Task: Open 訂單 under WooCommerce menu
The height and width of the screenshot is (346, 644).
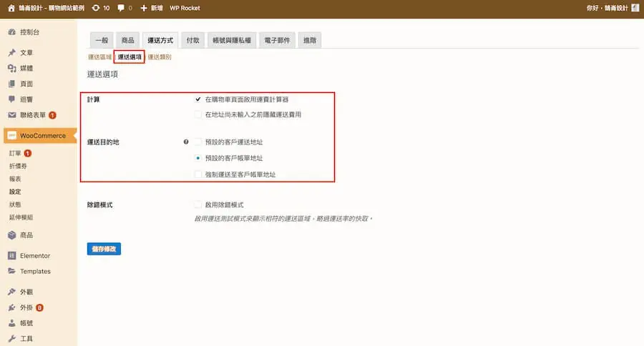Action: pyautogui.click(x=15, y=153)
